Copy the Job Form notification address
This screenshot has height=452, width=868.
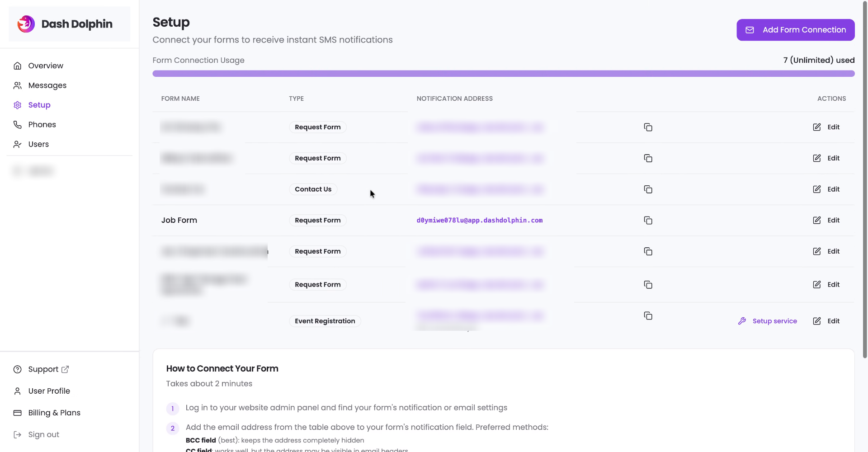[x=648, y=220]
